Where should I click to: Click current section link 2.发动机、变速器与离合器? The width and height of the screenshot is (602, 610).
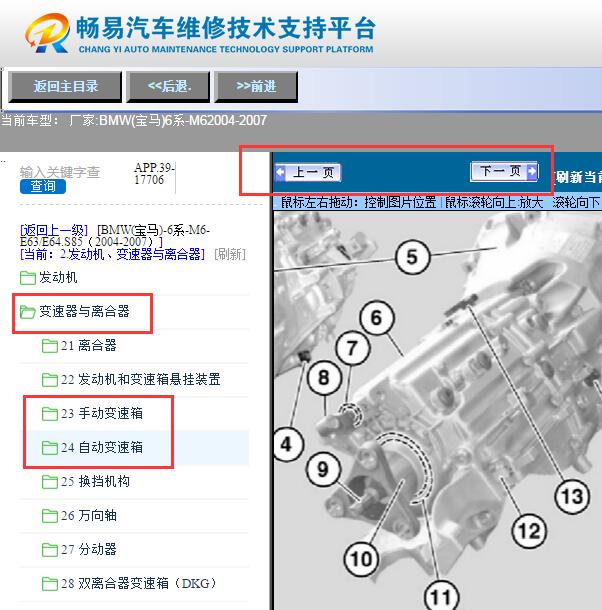tap(112, 254)
